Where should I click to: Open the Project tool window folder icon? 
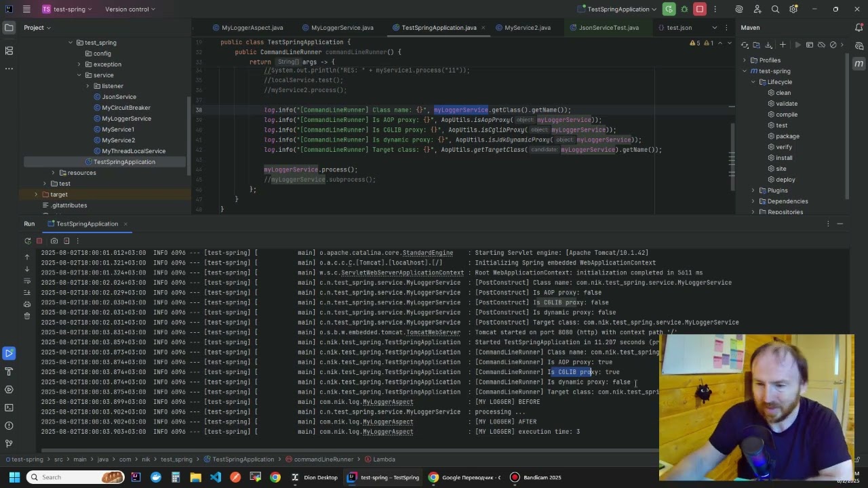9,28
